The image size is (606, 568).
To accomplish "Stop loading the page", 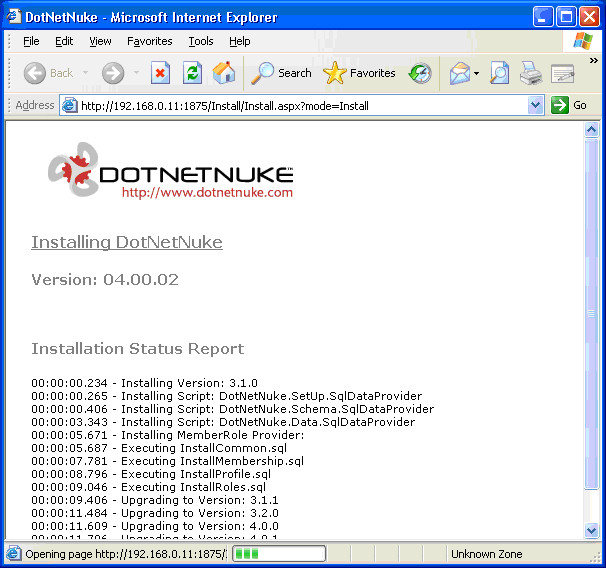I will [160, 73].
